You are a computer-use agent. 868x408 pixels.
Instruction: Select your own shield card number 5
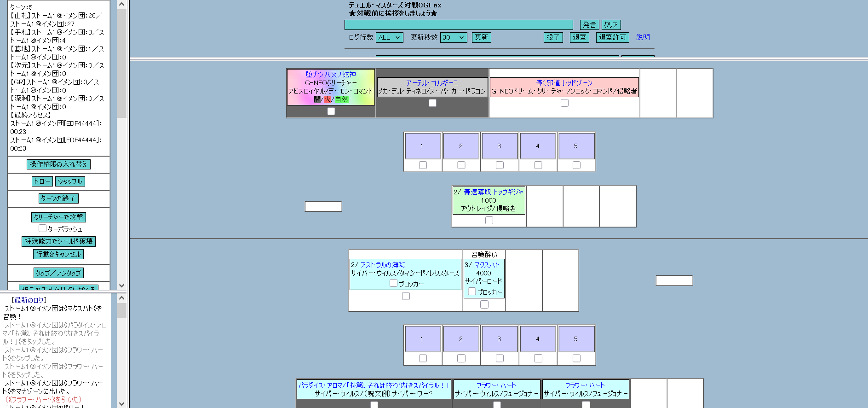pyautogui.click(x=576, y=339)
